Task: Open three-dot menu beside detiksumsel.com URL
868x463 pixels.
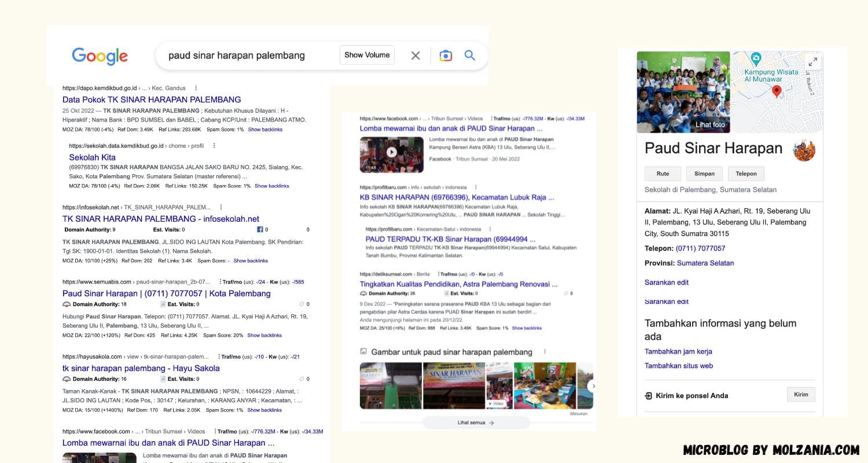Action: 439,274
